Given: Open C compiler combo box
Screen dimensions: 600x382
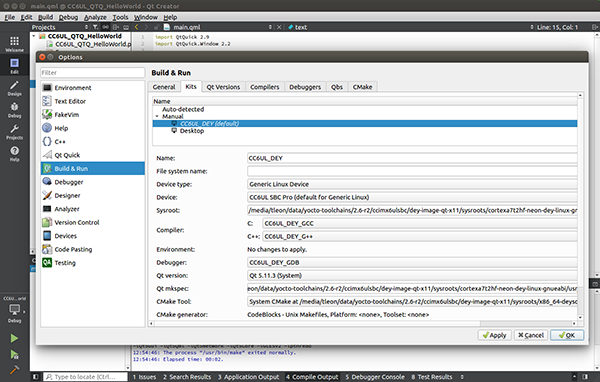Looking at the screenshot, I should point(420,224).
